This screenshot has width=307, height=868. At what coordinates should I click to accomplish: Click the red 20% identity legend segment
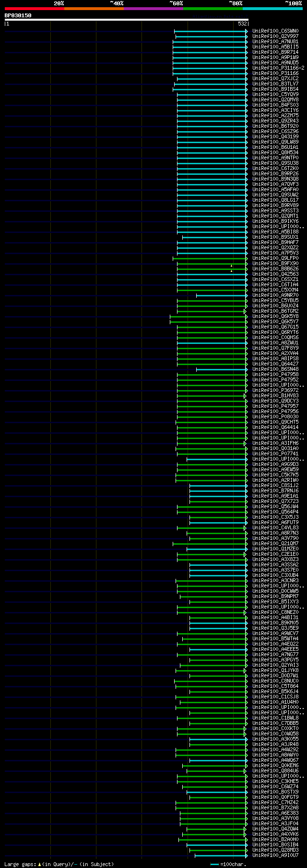(34, 9)
